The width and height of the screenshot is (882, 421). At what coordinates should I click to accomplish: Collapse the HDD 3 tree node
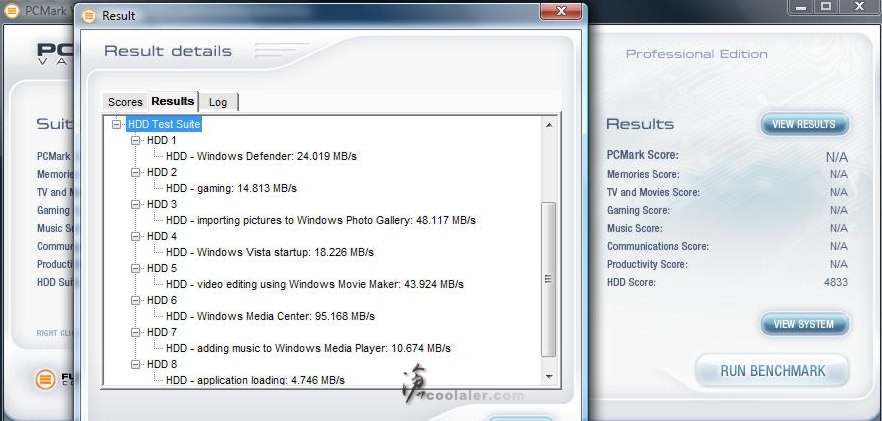tap(136, 204)
